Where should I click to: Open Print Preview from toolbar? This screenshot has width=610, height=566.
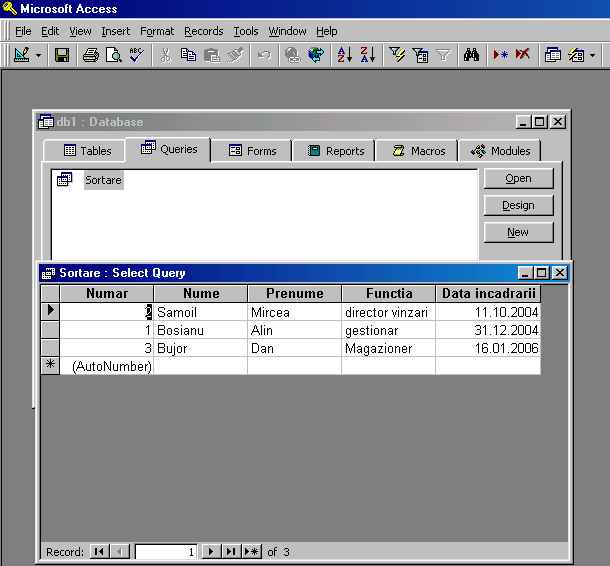point(114,56)
